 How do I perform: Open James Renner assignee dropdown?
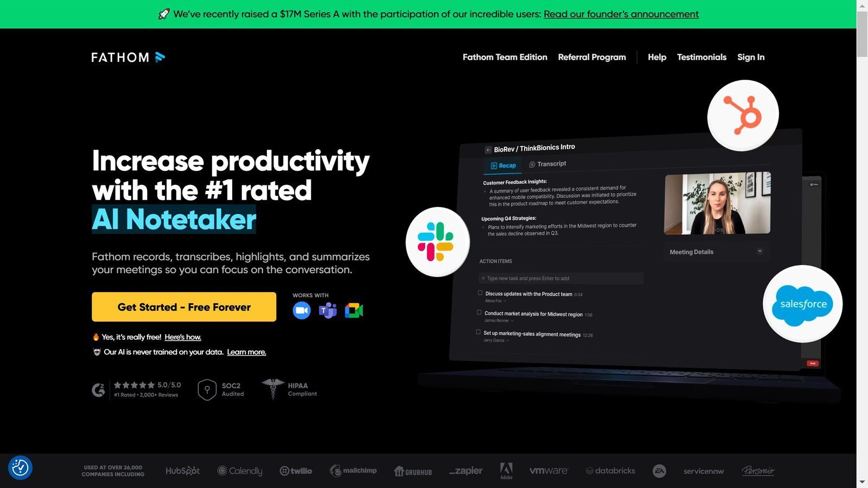[499, 320]
